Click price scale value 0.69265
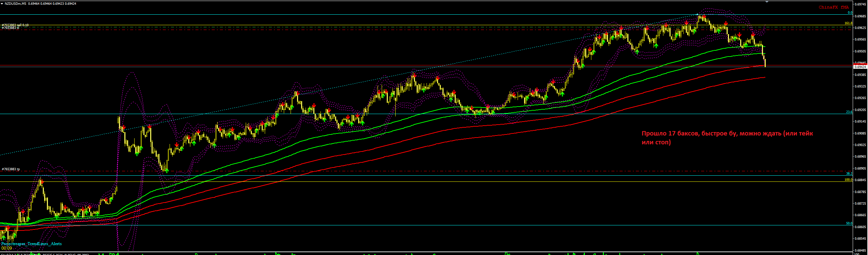The height and width of the screenshot is (255, 868). (861, 98)
